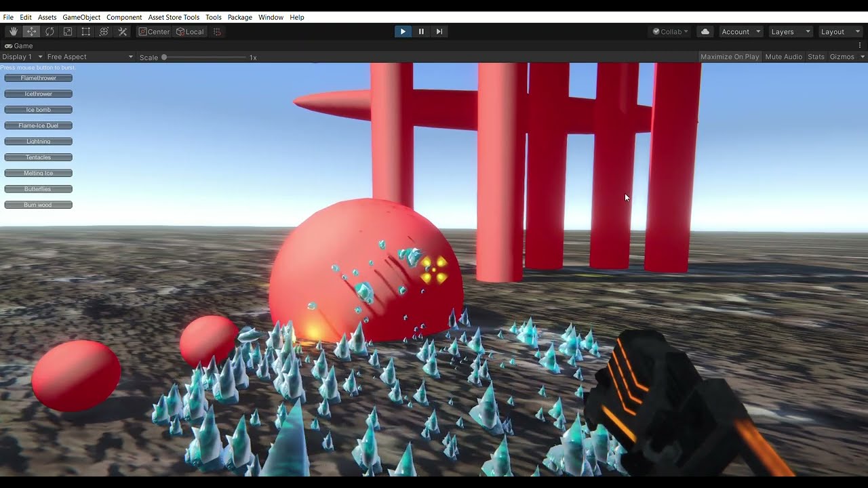Click the Butterflies button

[39, 189]
